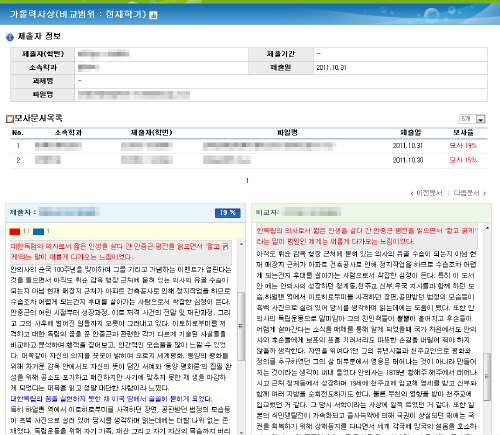Screen dimensions: 500x435
Task: Click the blue info icon beside 제출자 정보
Action: (x=10, y=37)
